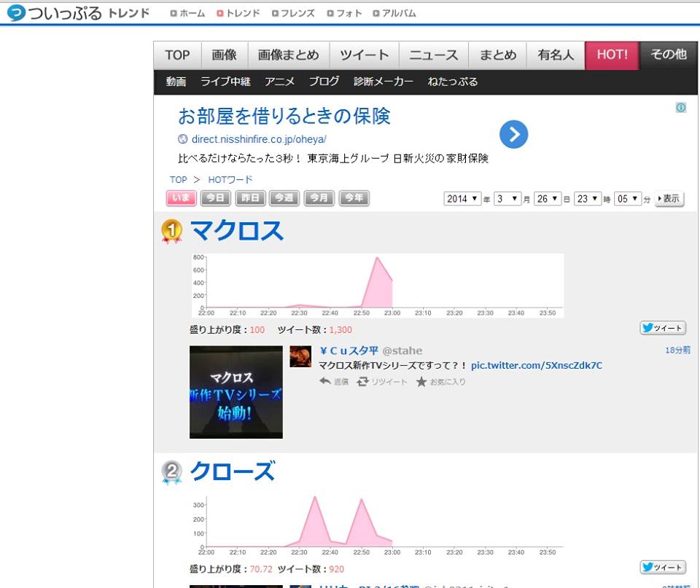Select 診断メーカー in the sub menu

[x=384, y=82]
